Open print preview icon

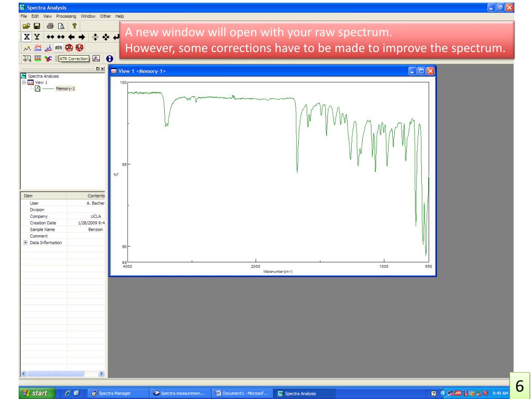61,26
